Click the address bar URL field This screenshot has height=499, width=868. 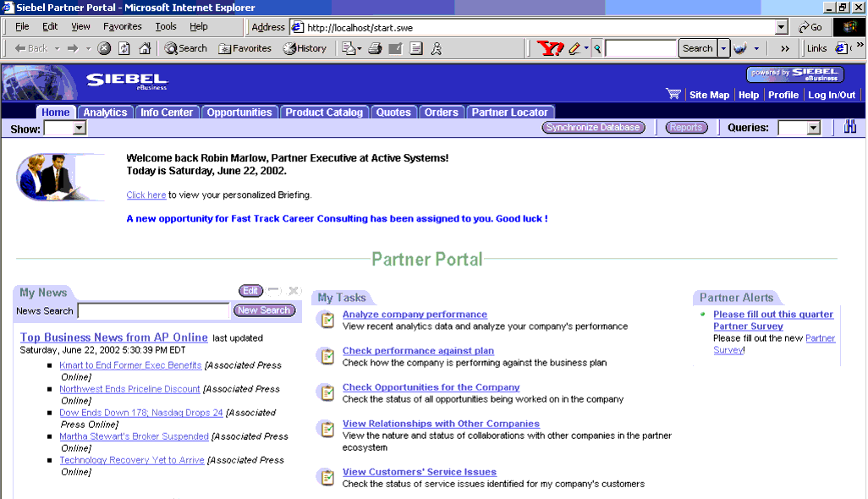click(531, 27)
